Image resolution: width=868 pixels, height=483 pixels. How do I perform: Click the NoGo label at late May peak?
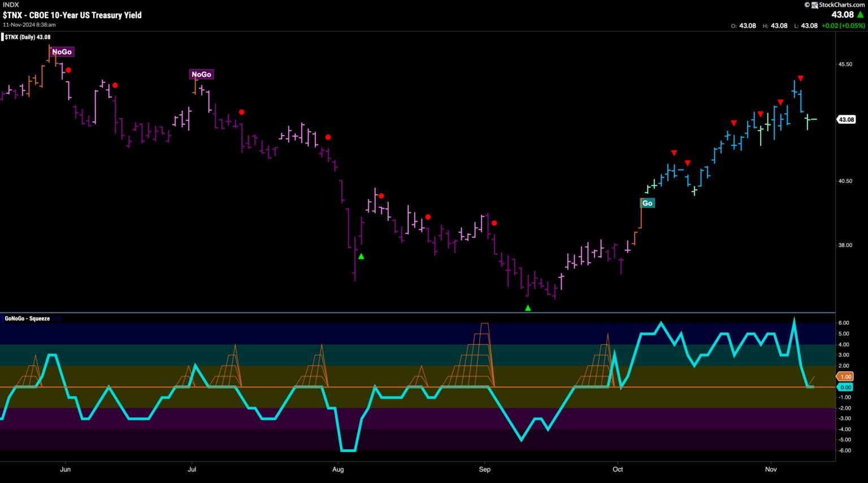pyautogui.click(x=62, y=52)
